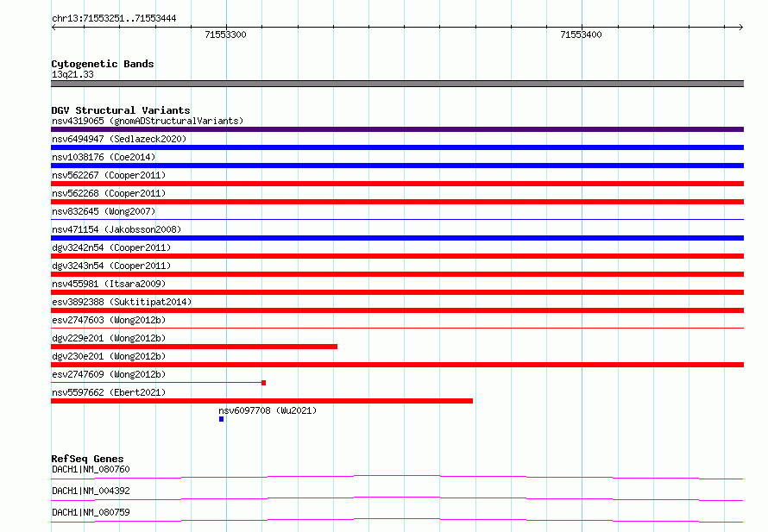The image size is (768, 532).
Task: Open the RefSeq Genes track title
Action: pyautogui.click(x=87, y=459)
